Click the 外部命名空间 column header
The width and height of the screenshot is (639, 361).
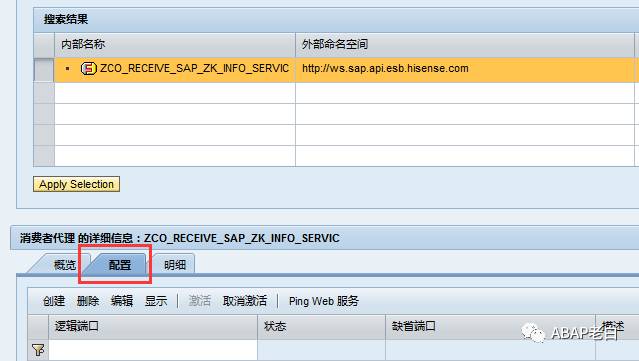pyautogui.click(x=465, y=44)
